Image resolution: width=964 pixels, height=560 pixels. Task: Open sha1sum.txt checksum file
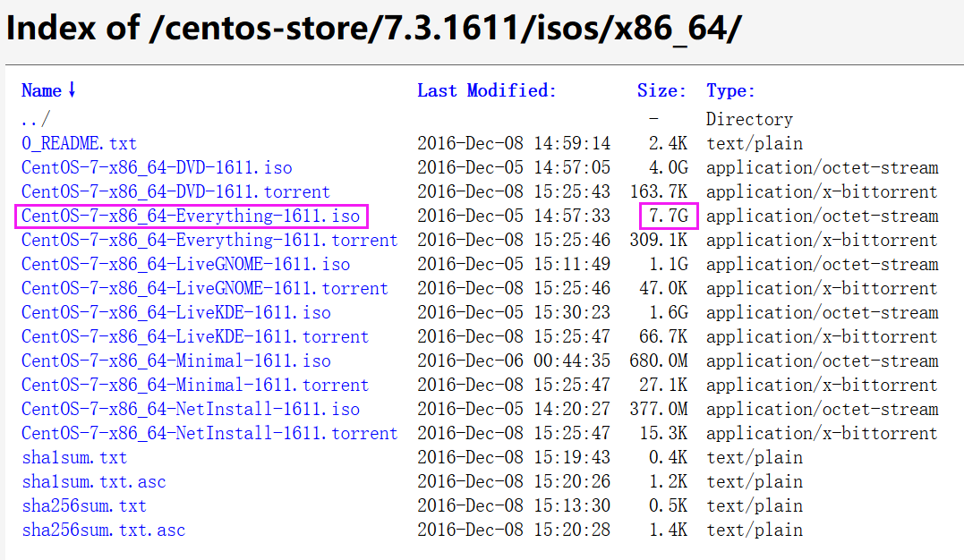pyautogui.click(x=74, y=457)
